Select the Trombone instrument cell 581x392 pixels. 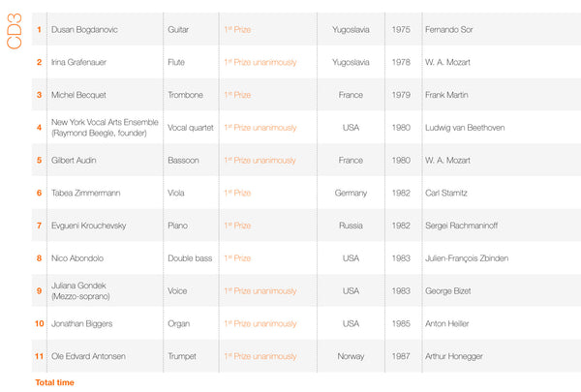coord(184,96)
